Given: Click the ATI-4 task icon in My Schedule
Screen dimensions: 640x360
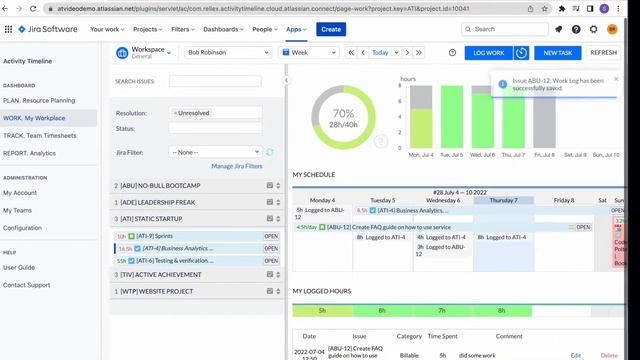Looking at the screenshot, I should click(x=373, y=211).
